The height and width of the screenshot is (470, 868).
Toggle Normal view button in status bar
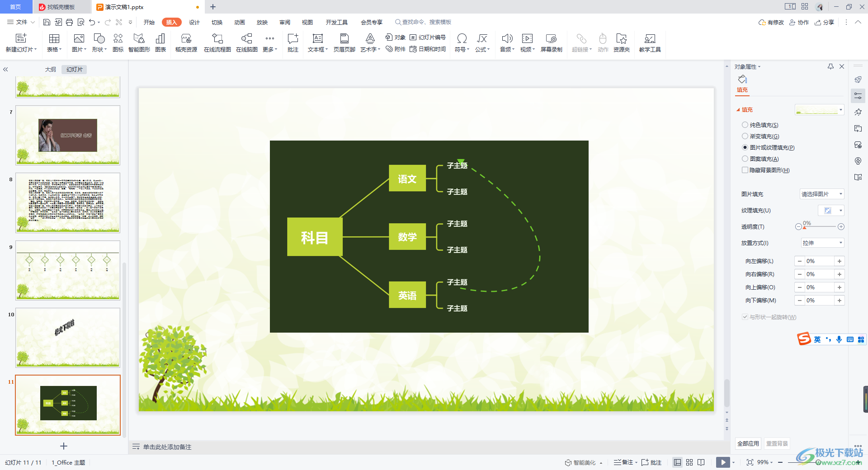[677, 462]
